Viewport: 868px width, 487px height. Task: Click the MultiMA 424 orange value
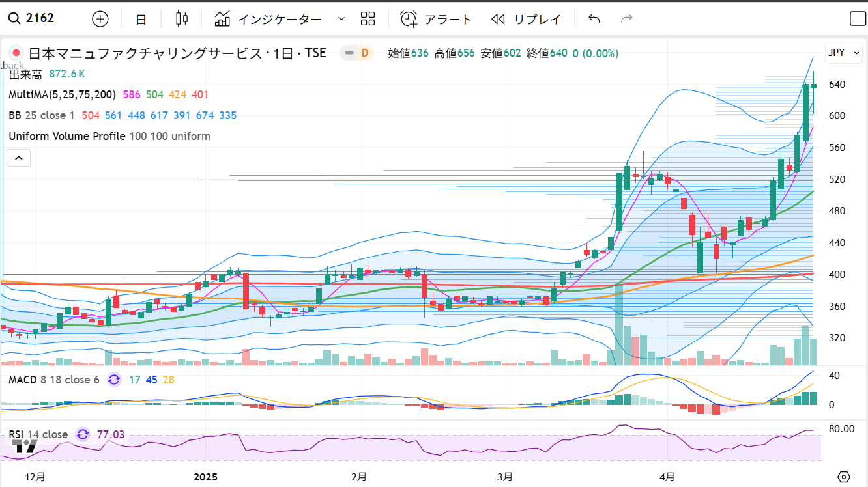[x=178, y=95]
